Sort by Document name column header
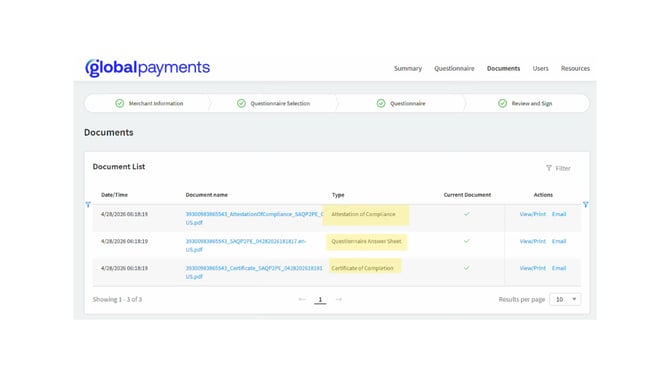 (206, 195)
